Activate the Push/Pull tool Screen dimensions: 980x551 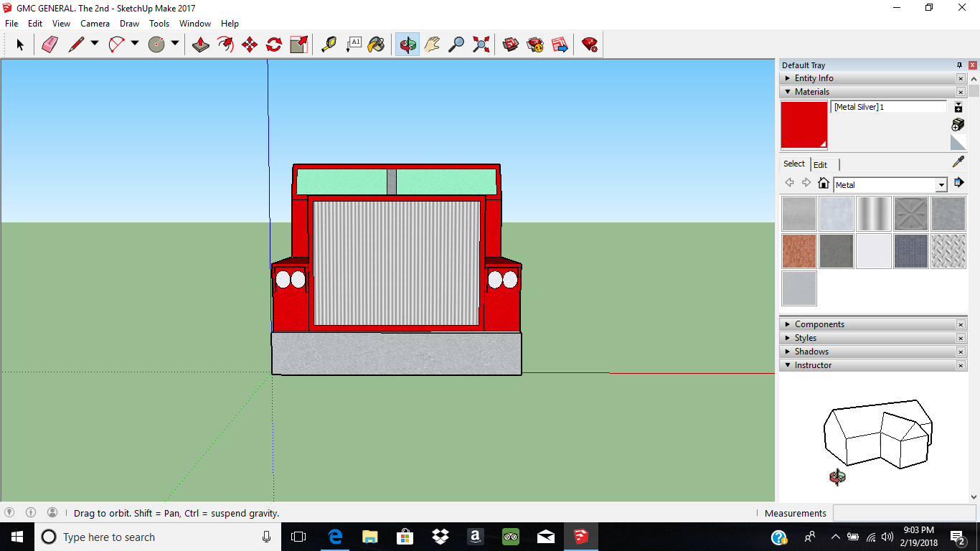201,44
